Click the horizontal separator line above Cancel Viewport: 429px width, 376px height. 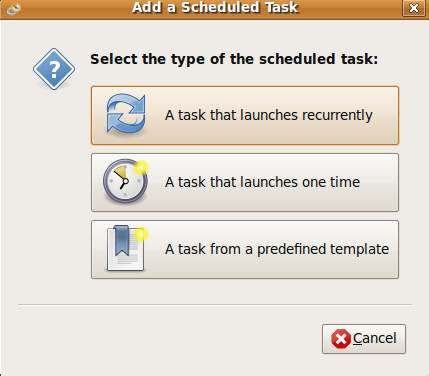(x=215, y=304)
